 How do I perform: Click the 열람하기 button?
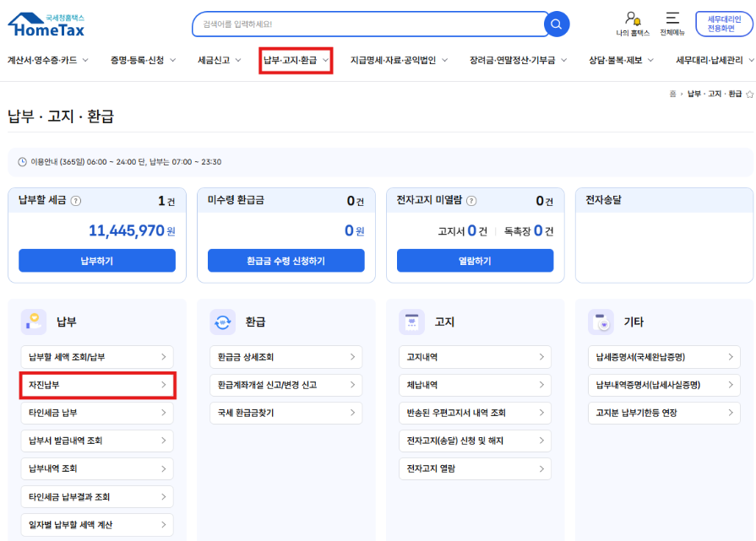(x=475, y=261)
